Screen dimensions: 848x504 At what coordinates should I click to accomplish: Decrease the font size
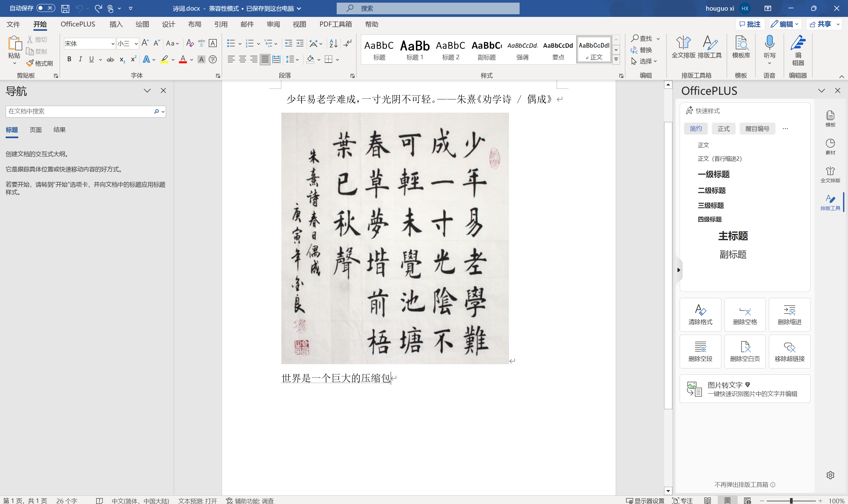pyautogui.click(x=156, y=43)
